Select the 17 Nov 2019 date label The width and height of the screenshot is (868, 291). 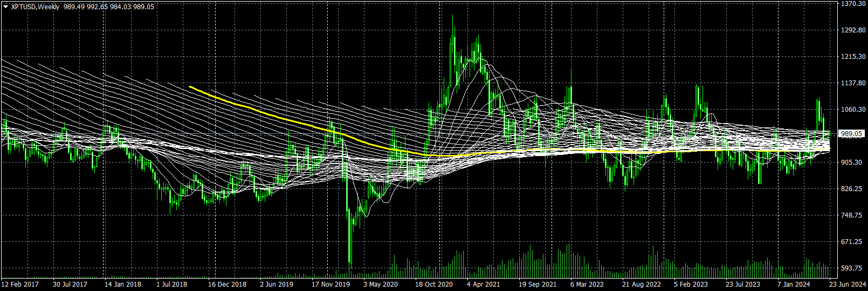click(x=330, y=284)
